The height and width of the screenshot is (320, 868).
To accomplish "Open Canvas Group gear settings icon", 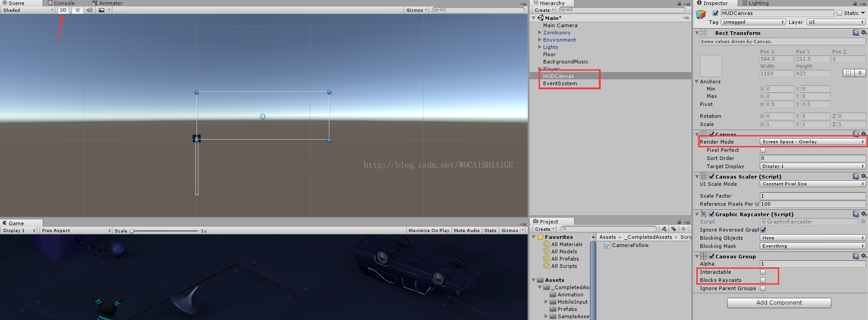I will (863, 256).
